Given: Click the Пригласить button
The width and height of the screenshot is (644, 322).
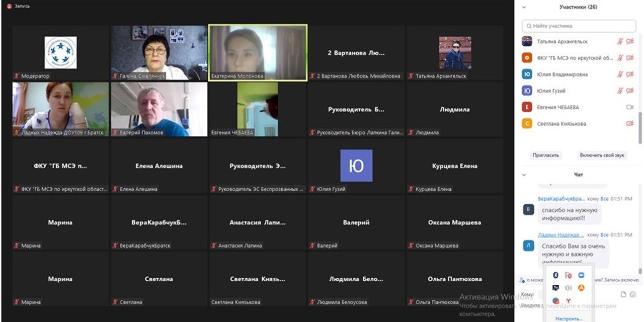Looking at the screenshot, I should (546, 155).
